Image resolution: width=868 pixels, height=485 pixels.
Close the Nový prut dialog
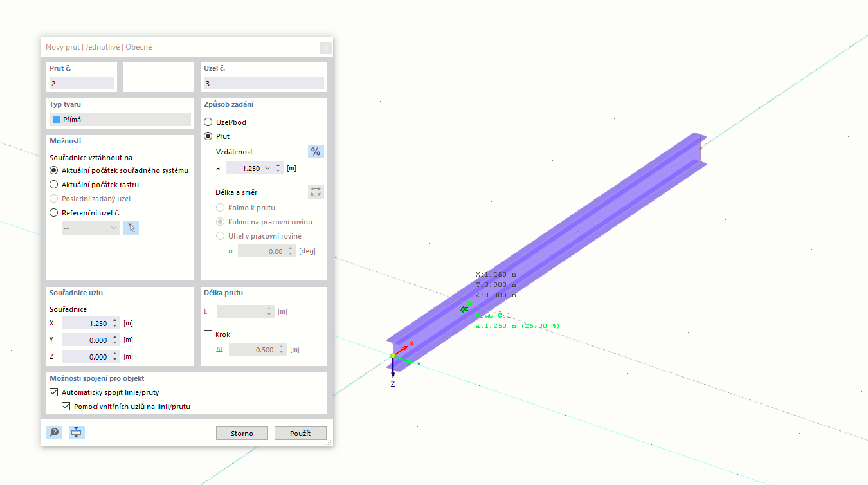click(326, 47)
